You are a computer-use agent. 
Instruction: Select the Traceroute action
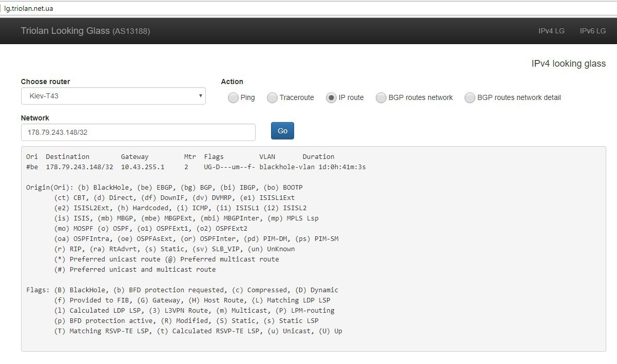[272, 97]
